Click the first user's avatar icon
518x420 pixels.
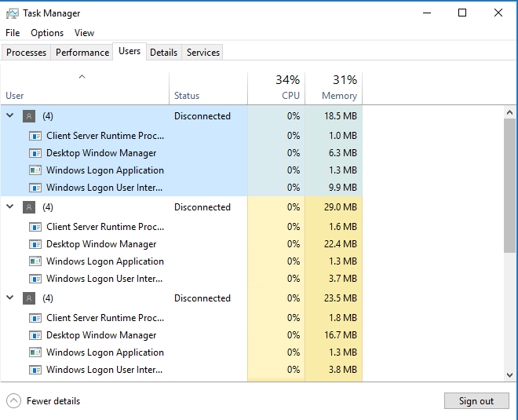(29, 116)
